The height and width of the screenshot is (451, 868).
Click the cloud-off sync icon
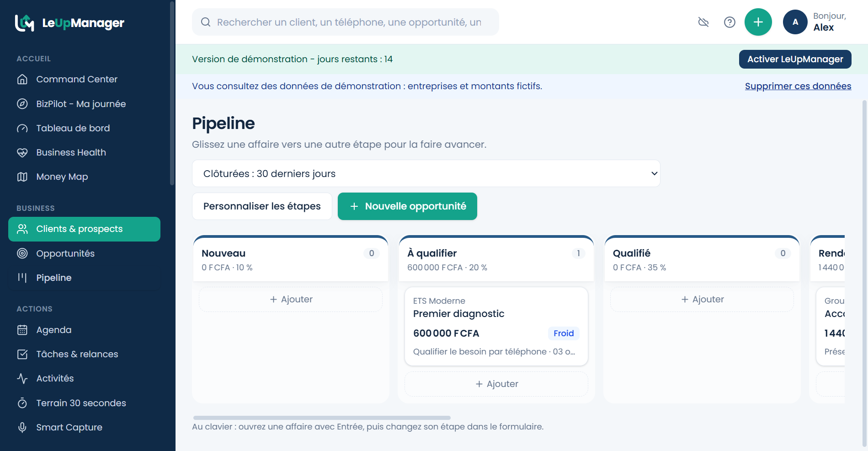pyautogui.click(x=703, y=22)
